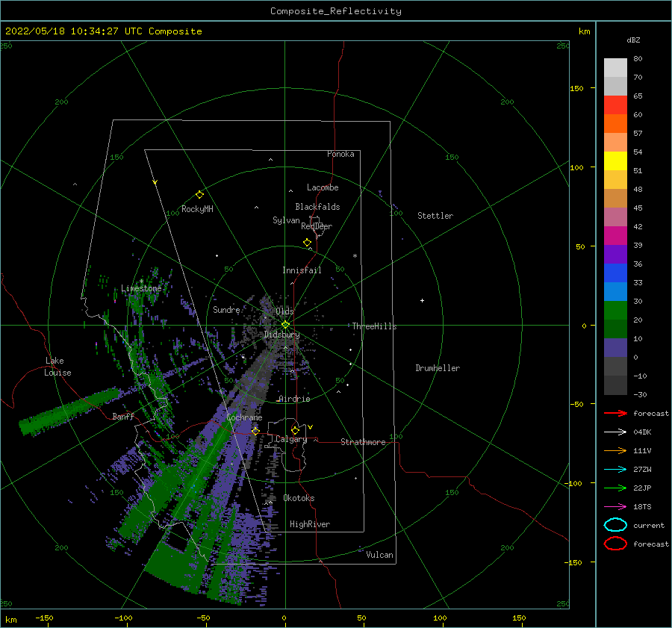The height and width of the screenshot is (628, 672).
Task: Select the orange 60-57 dBZ swatch
Action: click(x=615, y=124)
